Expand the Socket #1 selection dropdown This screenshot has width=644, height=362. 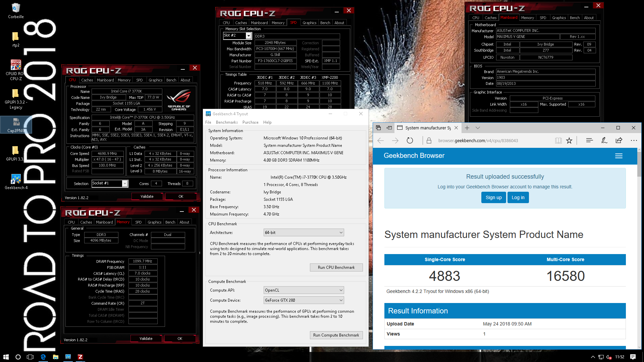(125, 183)
